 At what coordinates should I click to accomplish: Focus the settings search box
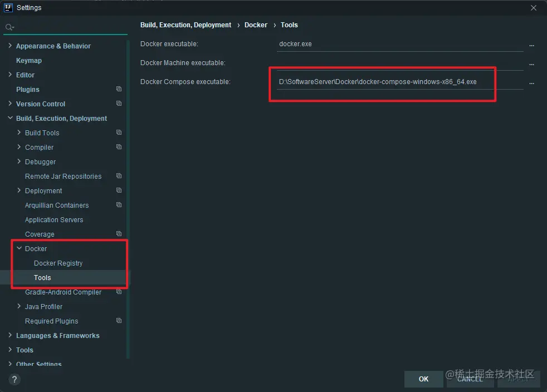(x=66, y=27)
